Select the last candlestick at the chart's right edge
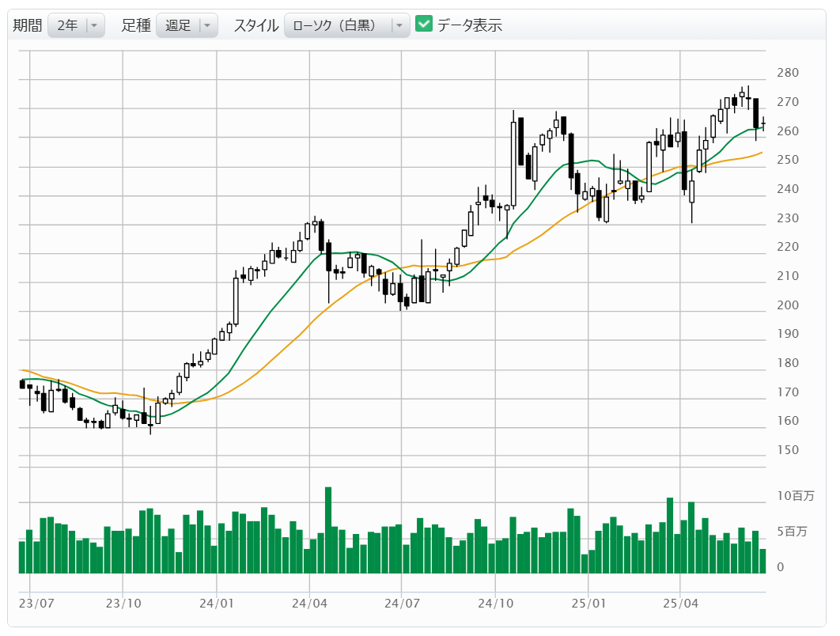The width and height of the screenshot is (840, 636). 763,123
